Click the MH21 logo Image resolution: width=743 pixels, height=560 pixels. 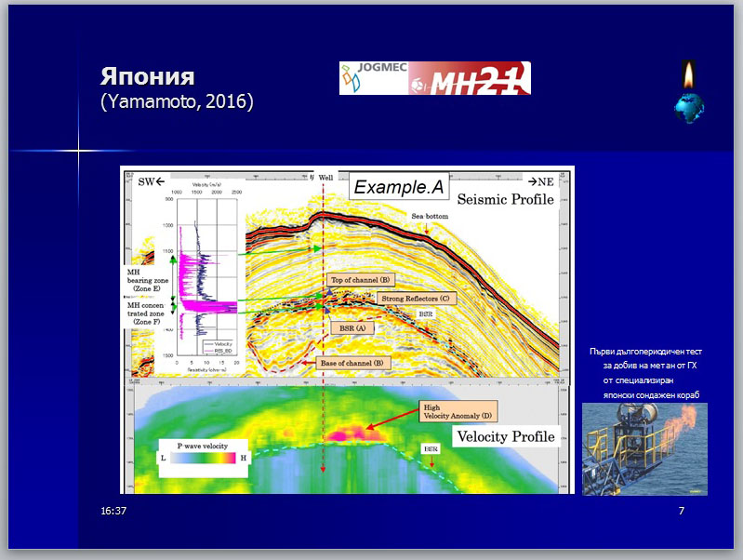point(470,78)
